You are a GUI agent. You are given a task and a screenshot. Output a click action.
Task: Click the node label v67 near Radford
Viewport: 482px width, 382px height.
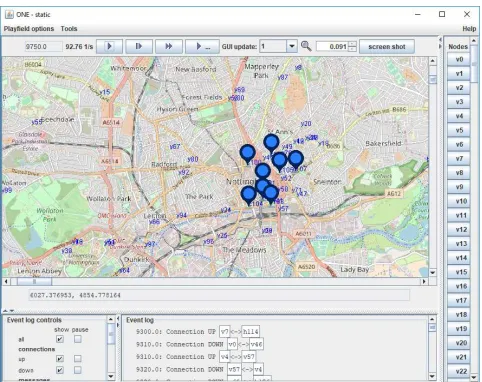coord(175,146)
